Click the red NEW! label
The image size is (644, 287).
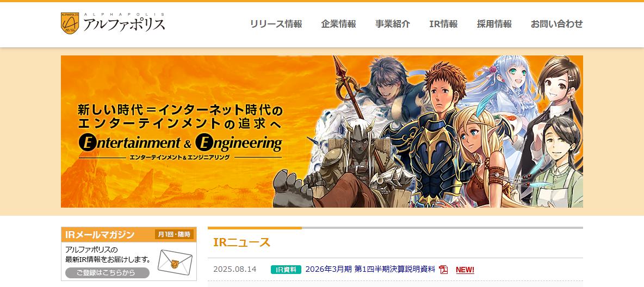coord(465,270)
